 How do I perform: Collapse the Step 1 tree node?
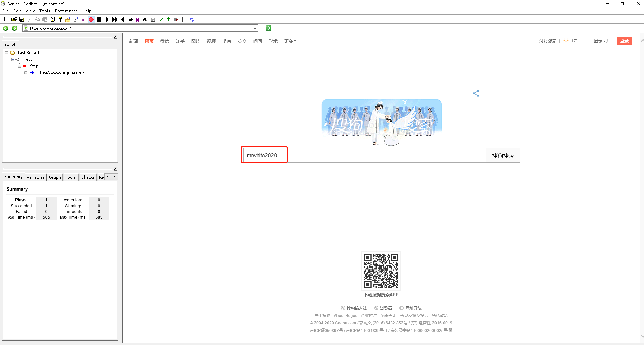click(20, 66)
